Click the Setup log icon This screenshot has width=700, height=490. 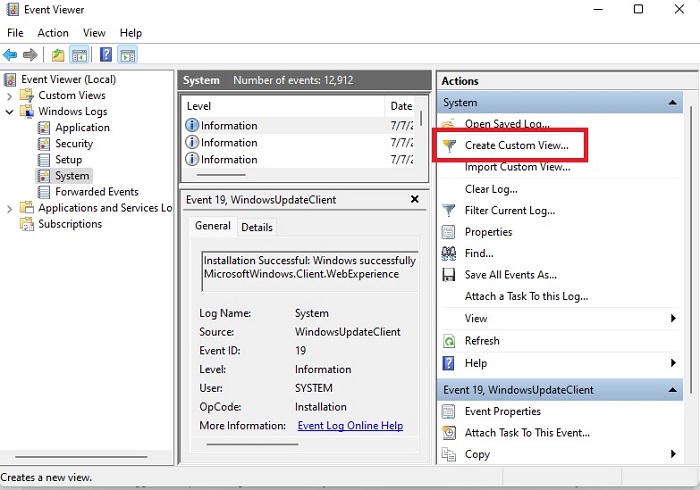44,160
